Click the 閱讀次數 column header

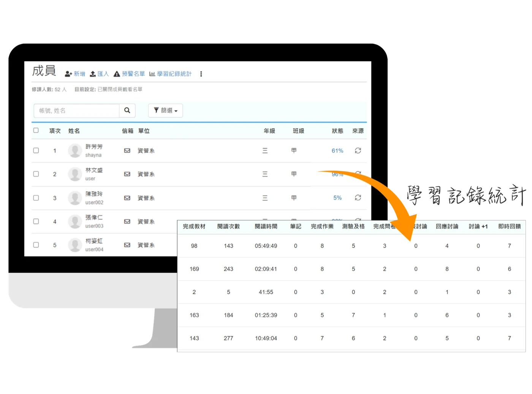click(228, 226)
